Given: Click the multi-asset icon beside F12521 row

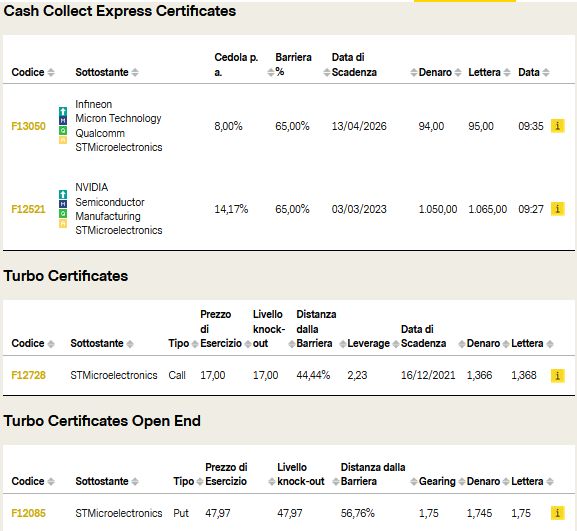Looking at the screenshot, I should 63,209.
